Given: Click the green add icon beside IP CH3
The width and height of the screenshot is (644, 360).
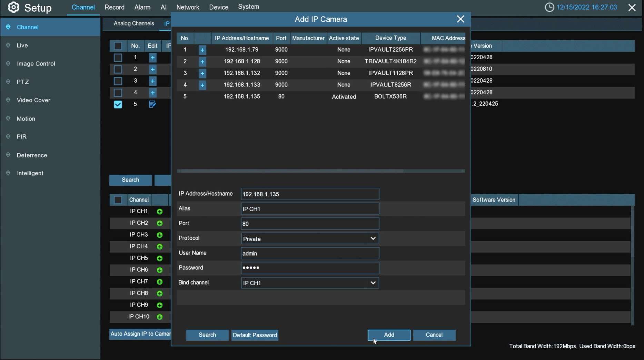Looking at the screenshot, I should click(159, 235).
